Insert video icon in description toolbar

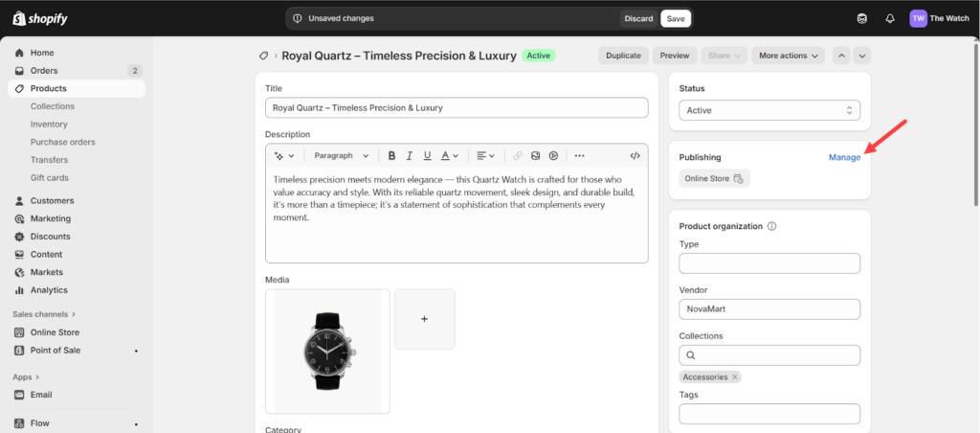tap(553, 155)
